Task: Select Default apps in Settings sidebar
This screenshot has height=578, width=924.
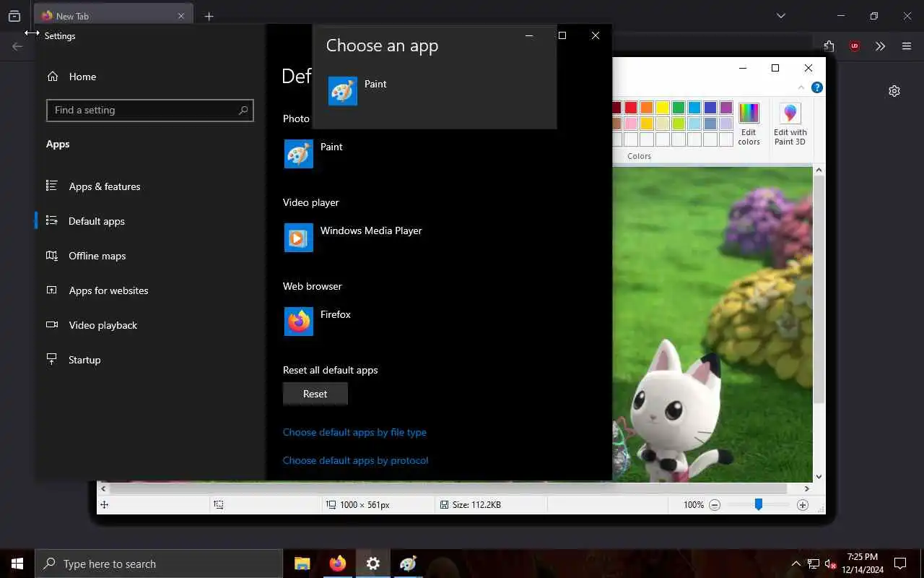Action: [85, 221]
